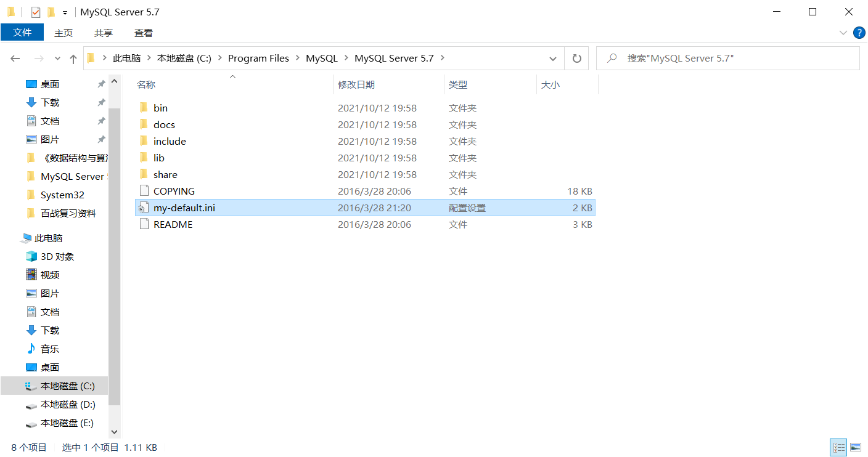Viewport: 868px width, 457px height.
Task: Select 此电脑 in navigation pane
Action: pos(48,238)
